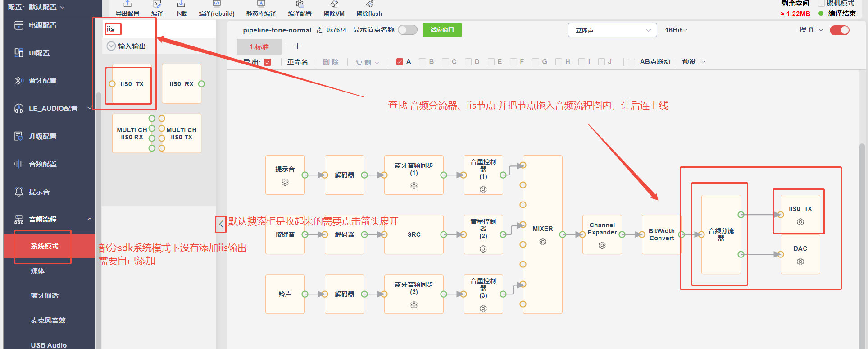
Task: Enable the AB点联动 checkbox
Action: pos(632,62)
